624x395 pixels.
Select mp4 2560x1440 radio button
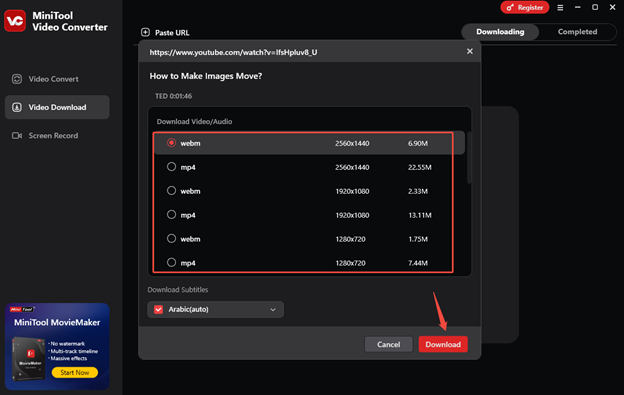tap(171, 167)
